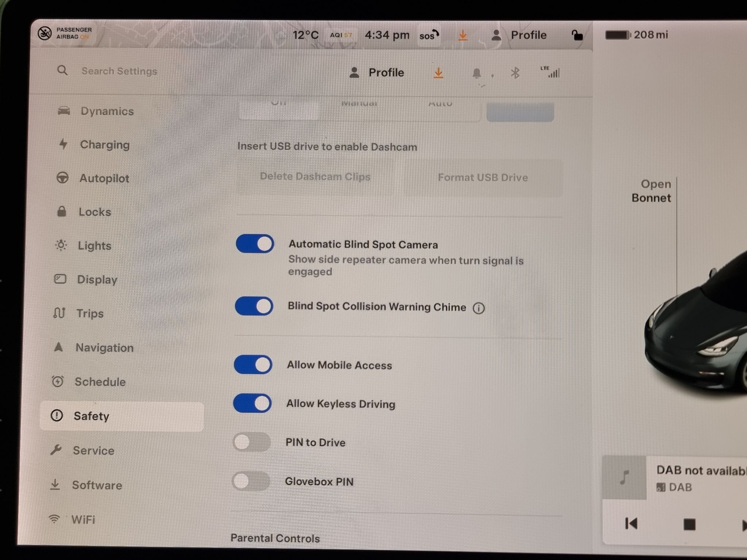Tap the battery level icon
The width and height of the screenshot is (747, 560).
(x=618, y=35)
